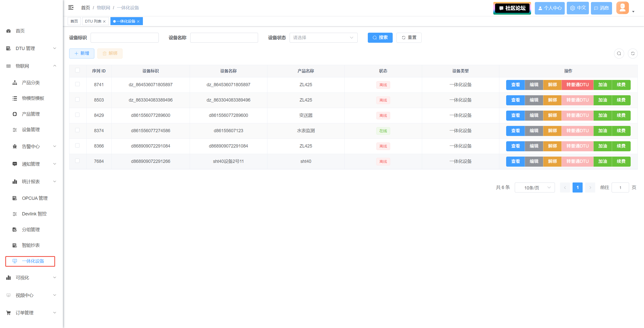
Task: Close the DTU 列表 tab
Action: coord(104,21)
